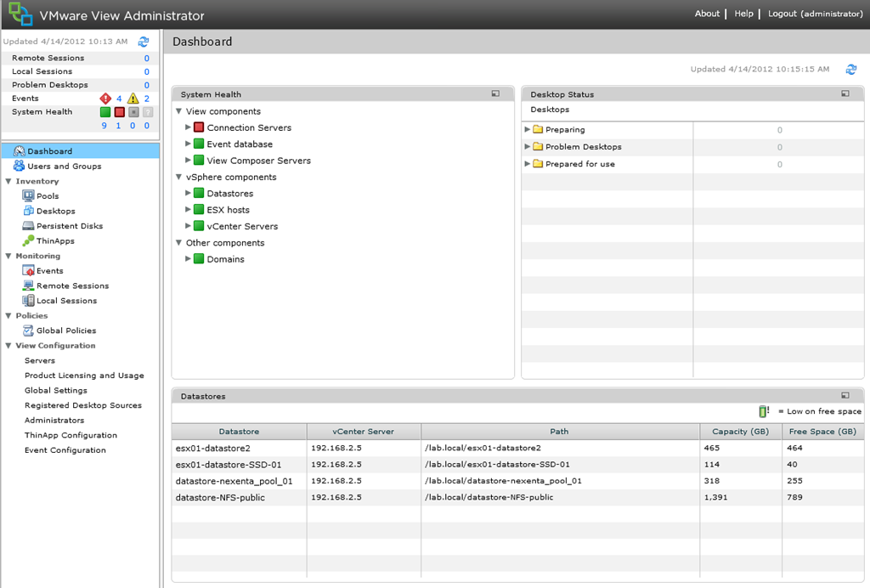Viewport: 870px width, 588px height.
Task: Click the Preparing folder icon
Action: (x=538, y=129)
